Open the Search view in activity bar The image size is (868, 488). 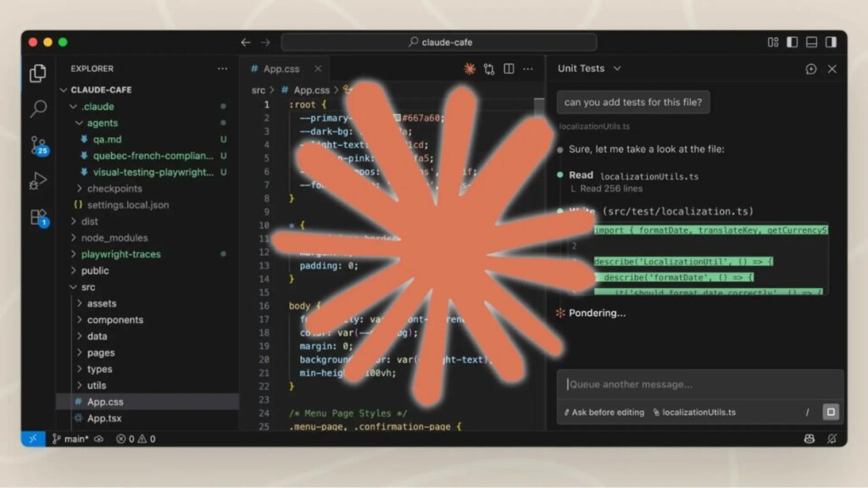pyautogui.click(x=38, y=108)
